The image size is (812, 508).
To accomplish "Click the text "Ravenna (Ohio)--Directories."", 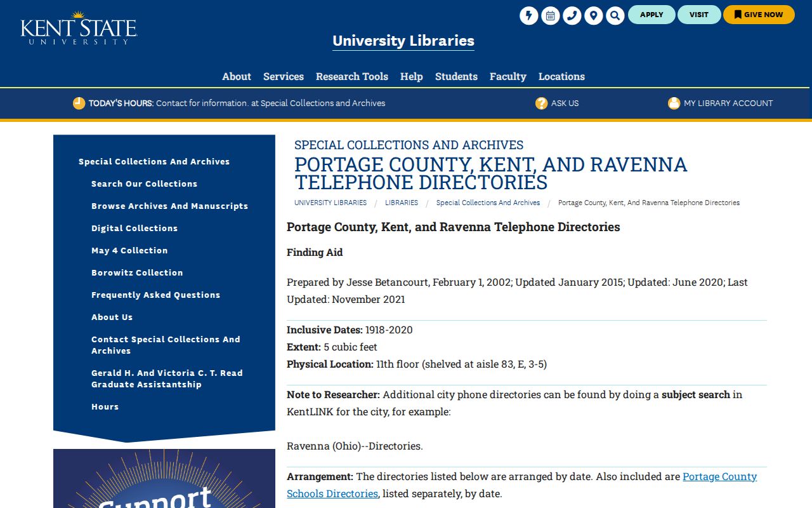I will [355, 446].
